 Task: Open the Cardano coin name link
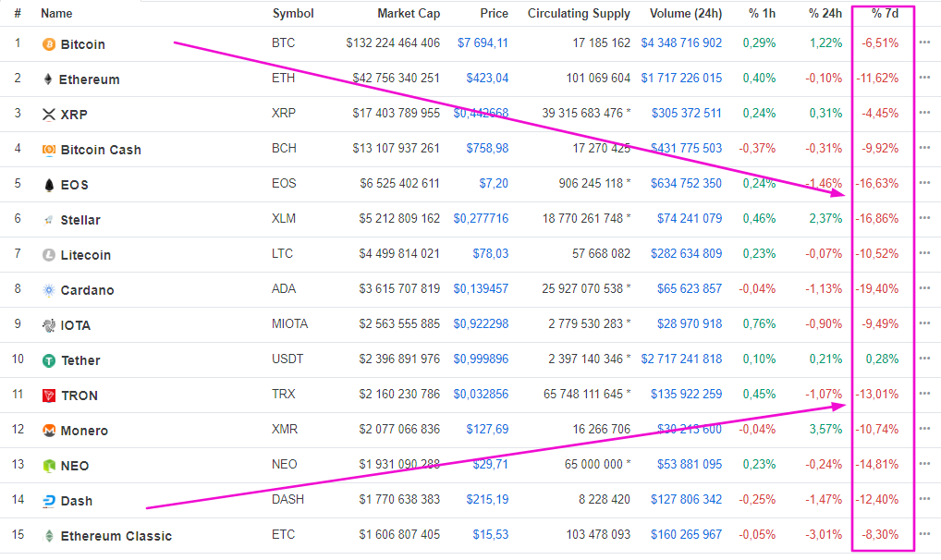click(87, 290)
